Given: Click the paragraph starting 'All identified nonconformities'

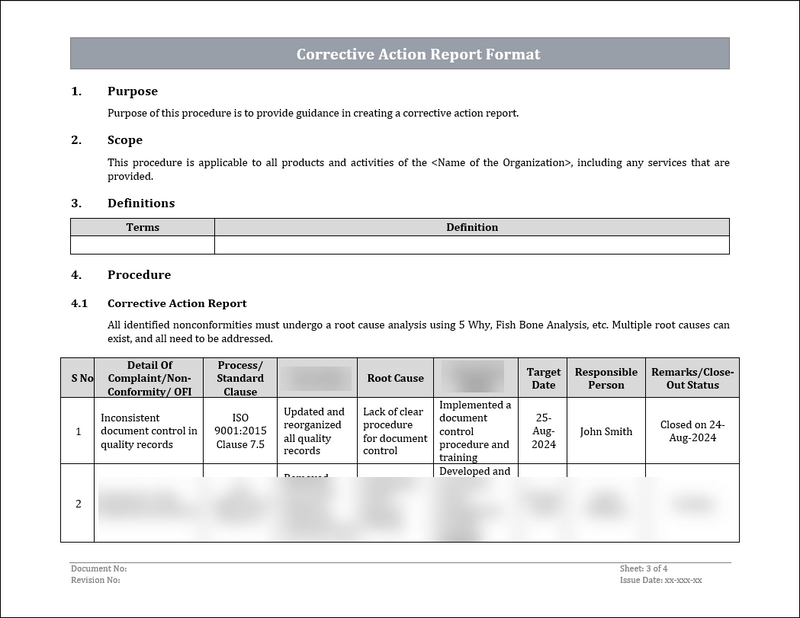Looking at the screenshot, I should (418, 332).
